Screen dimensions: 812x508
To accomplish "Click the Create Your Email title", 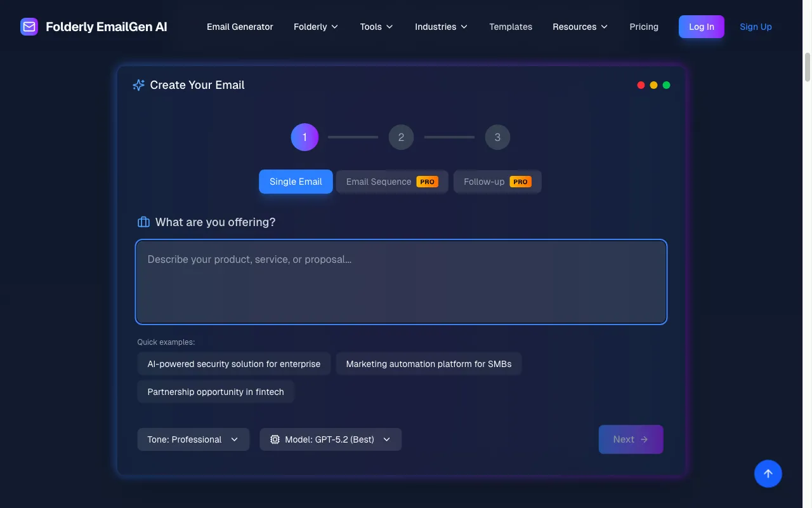I will 197,85.
